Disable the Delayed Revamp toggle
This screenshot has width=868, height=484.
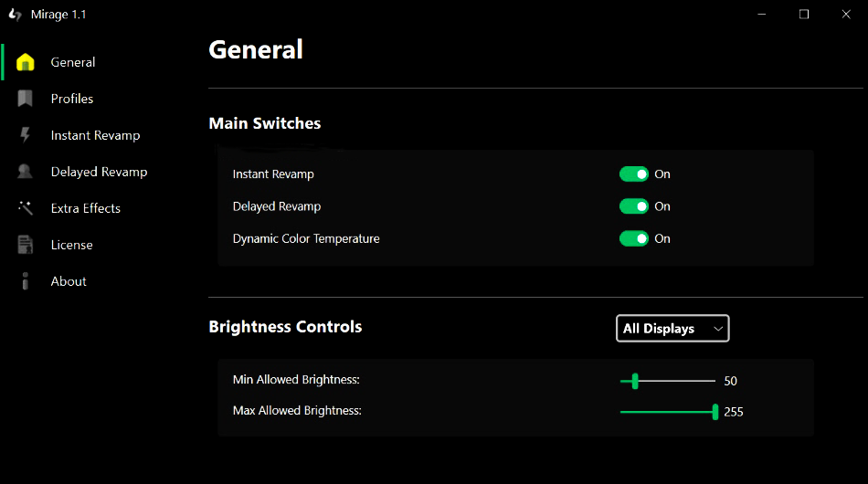[634, 206]
